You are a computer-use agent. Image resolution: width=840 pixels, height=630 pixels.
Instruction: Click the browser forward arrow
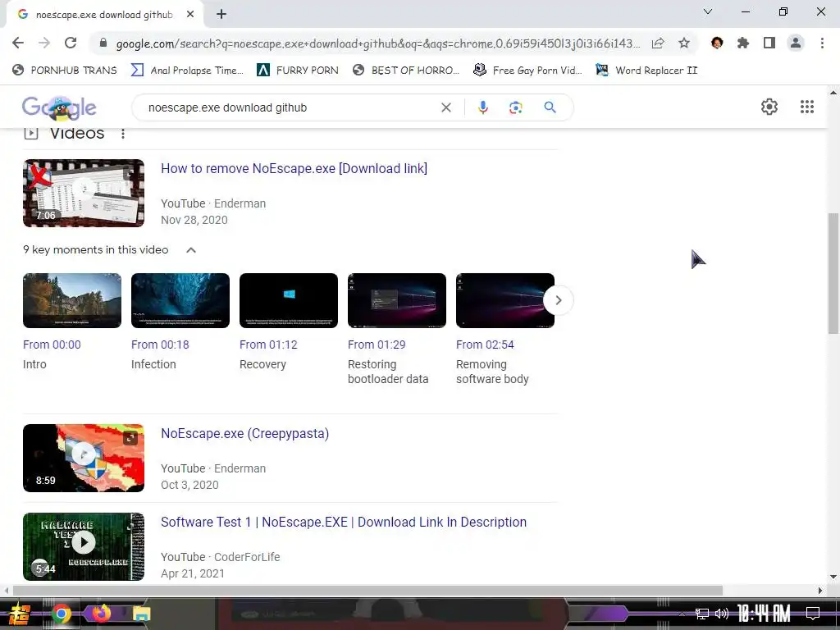pyautogui.click(x=44, y=43)
